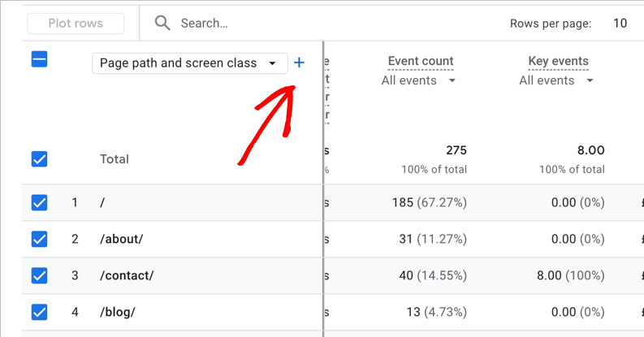Open the Page path and screen class dropdown
The image size is (644, 337).
click(189, 63)
